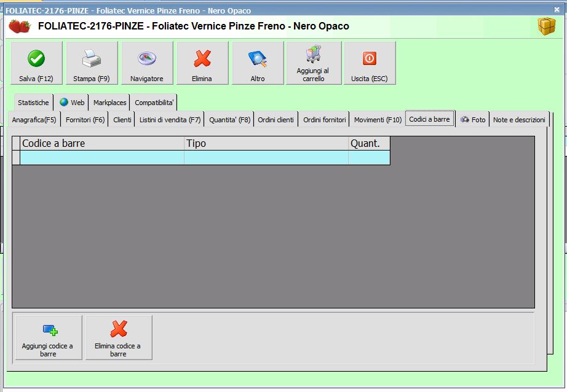
Task: Click the strawberry application logo icon
Action: [x=20, y=26]
